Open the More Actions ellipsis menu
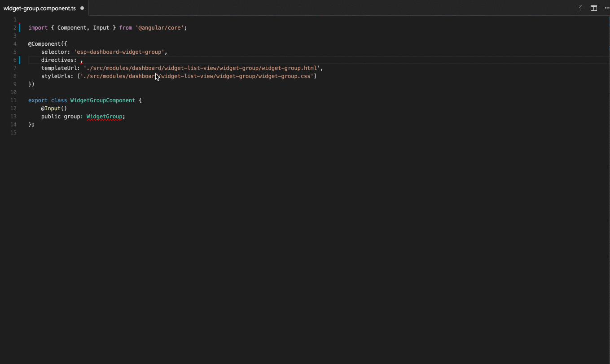This screenshot has width=610, height=364. pos(606,8)
